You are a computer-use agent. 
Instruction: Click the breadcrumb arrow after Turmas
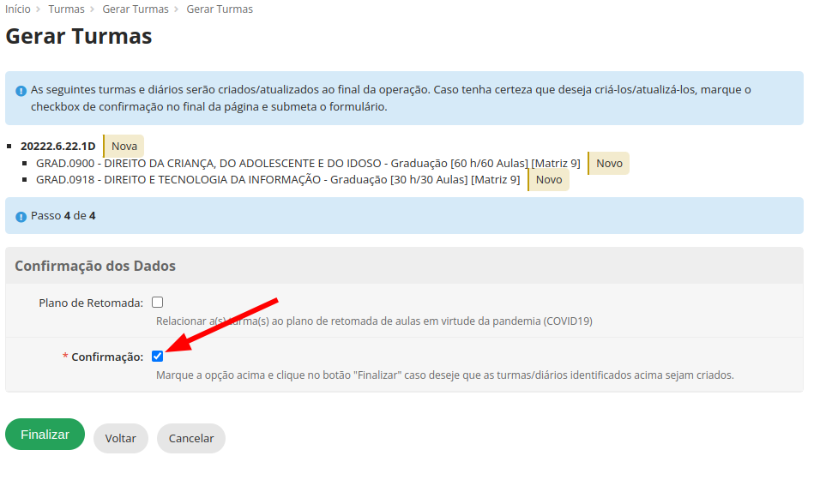click(x=93, y=9)
